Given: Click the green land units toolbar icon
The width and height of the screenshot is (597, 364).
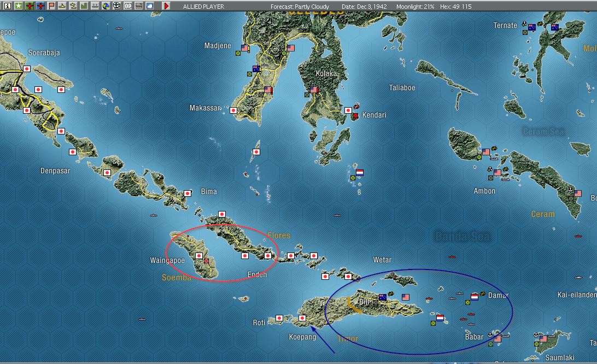Looking at the screenshot, I should [84, 5].
